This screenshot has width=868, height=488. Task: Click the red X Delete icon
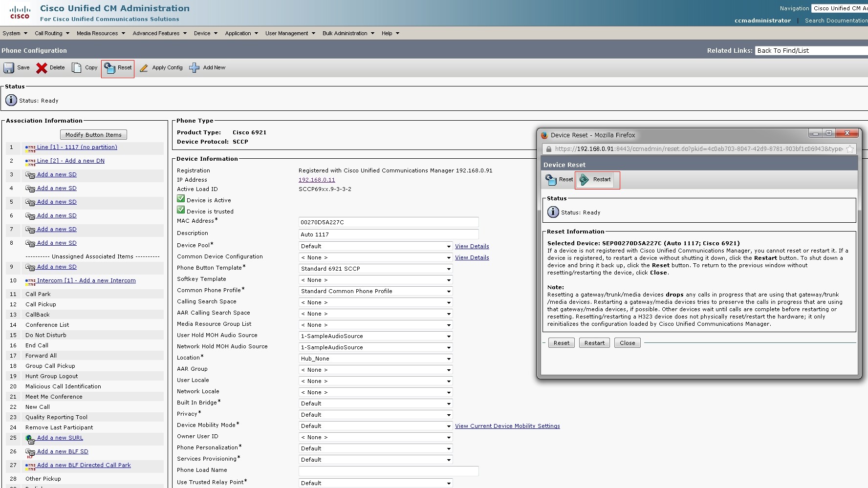tap(42, 68)
